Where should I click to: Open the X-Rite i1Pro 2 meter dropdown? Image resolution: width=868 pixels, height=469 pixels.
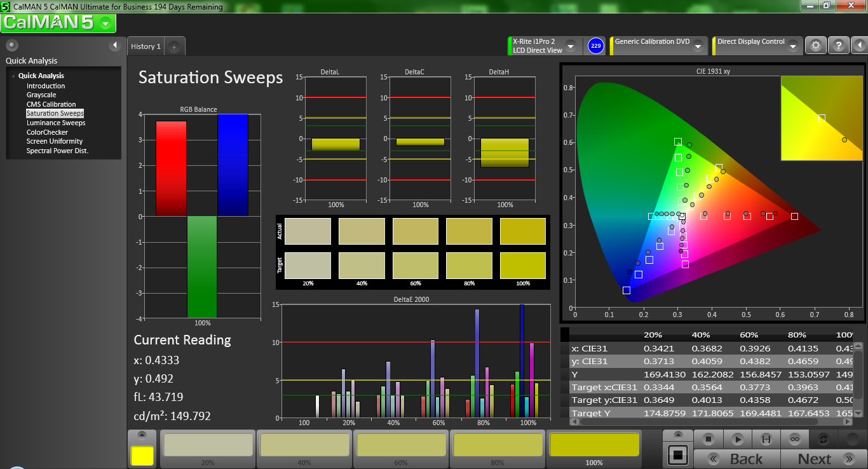571,46
